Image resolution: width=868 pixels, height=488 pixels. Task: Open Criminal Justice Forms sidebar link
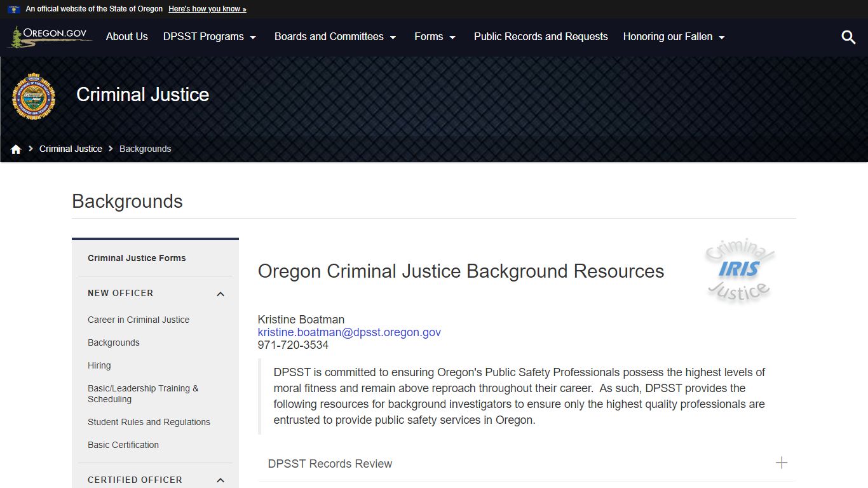tap(137, 258)
